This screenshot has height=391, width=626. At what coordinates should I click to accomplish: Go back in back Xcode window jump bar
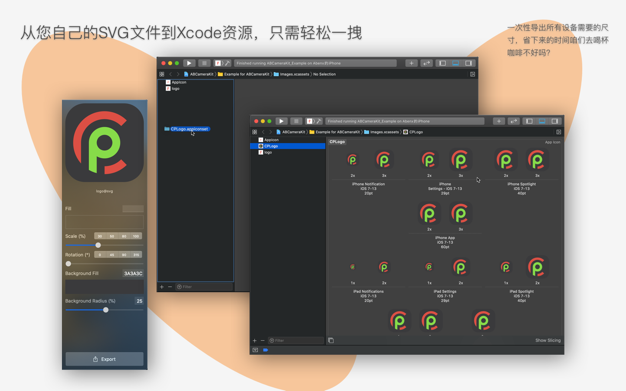pyautogui.click(x=170, y=74)
